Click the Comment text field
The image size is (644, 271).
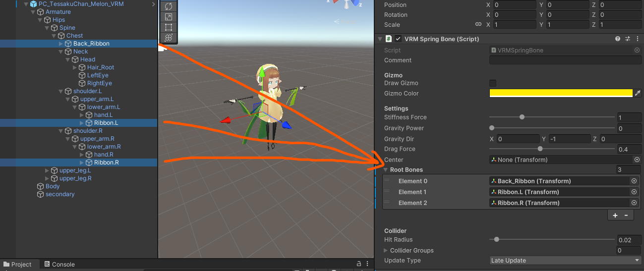(x=565, y=60)
